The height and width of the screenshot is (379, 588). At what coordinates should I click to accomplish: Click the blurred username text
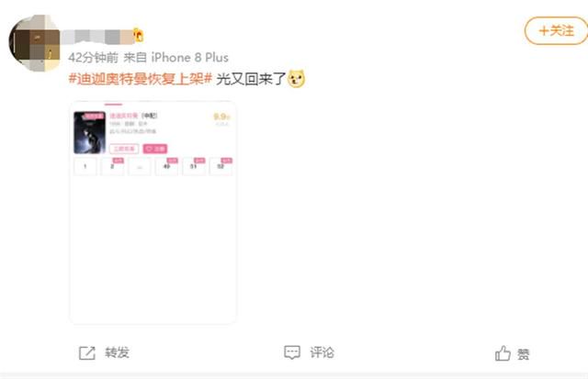(x=98, y=37)
